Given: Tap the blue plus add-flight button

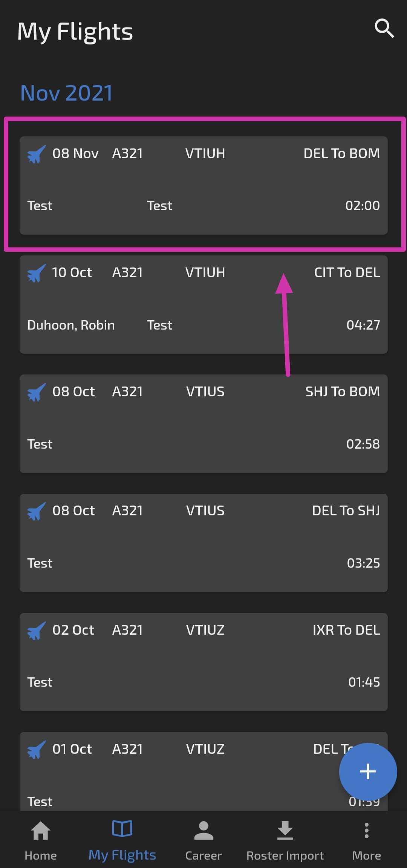Looking at the screenshot, I should click(368, 772).
